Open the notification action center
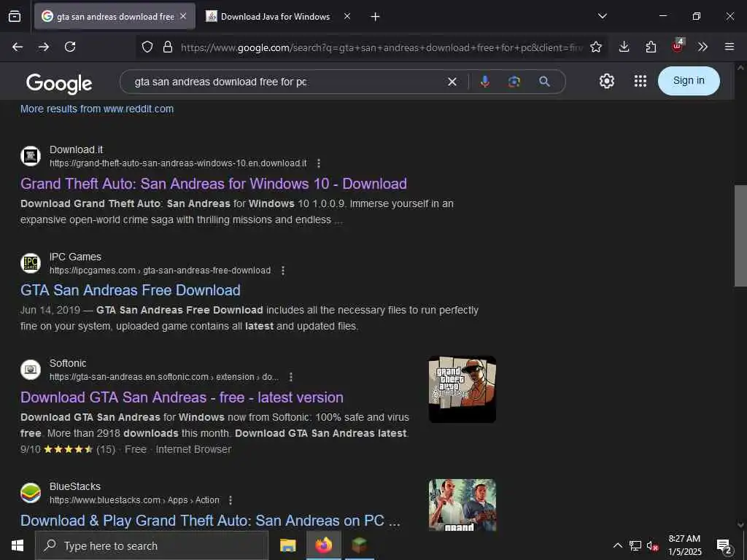The image size is (747, 560). [x=724, y=547]
